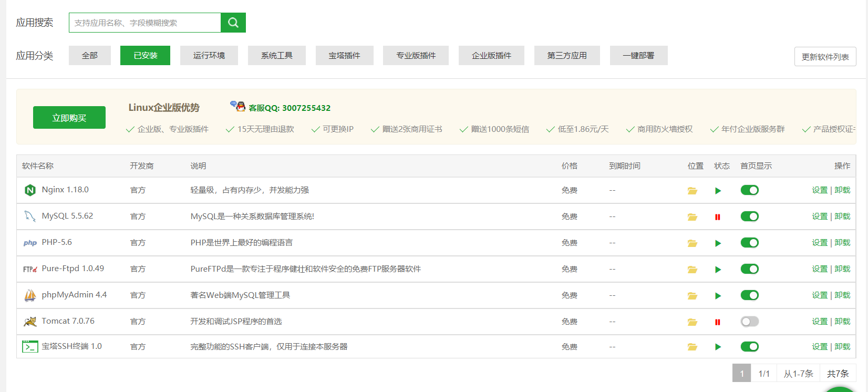Toggle PHP-5.6 homepage display switch
The image size is (868, 392).
tap(750, 243)
